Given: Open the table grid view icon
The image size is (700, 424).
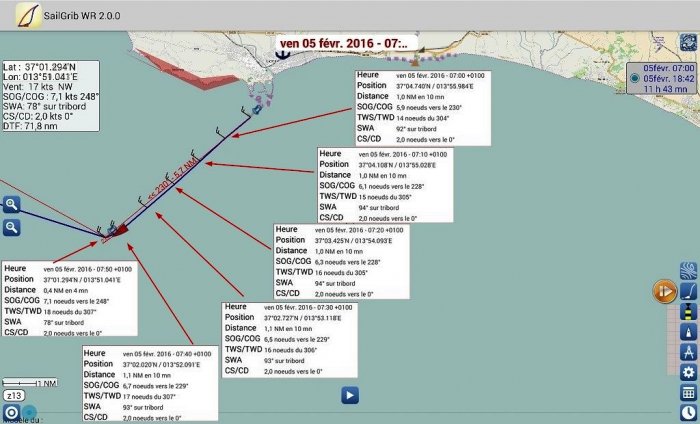Looking at the screenshot, I should (688, 393).
